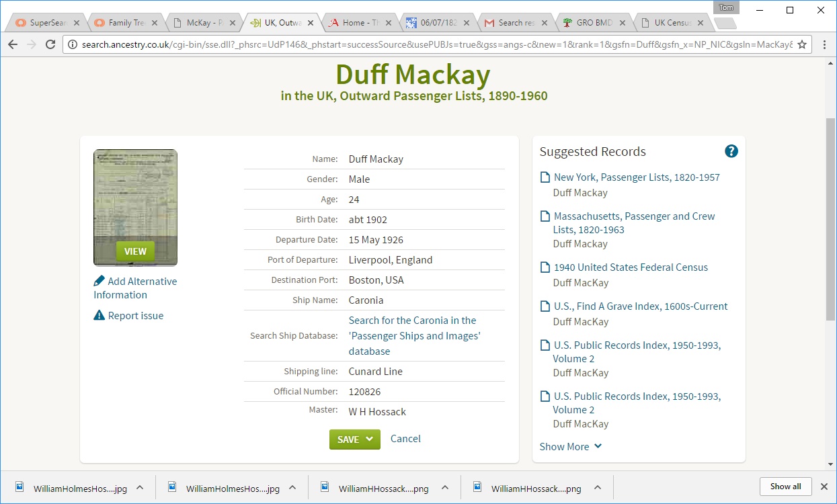Open the Tom profile button
Screen dimensions: 837x504
click(725, 8)
